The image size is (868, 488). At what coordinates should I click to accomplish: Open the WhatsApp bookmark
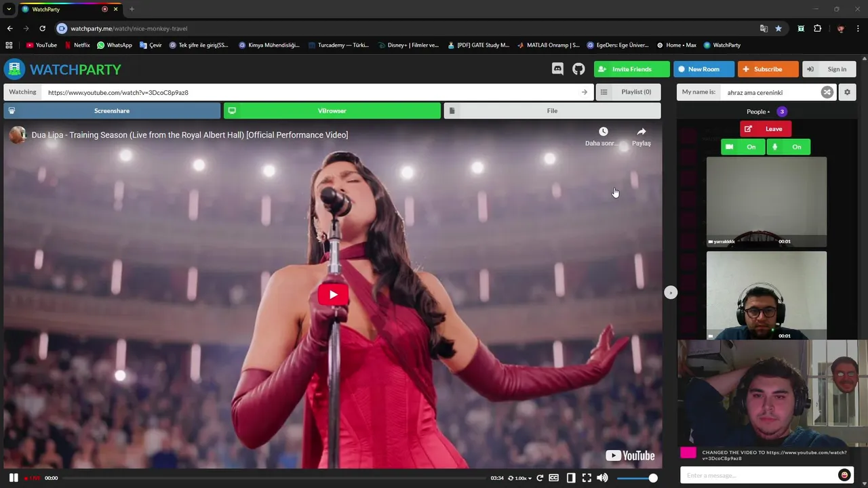pyautogui.click(x=115, y=45)
